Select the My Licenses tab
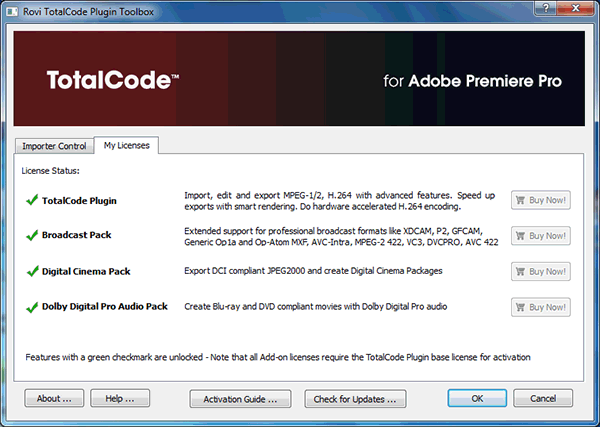The image size is (600, 427). pos(126,145)
